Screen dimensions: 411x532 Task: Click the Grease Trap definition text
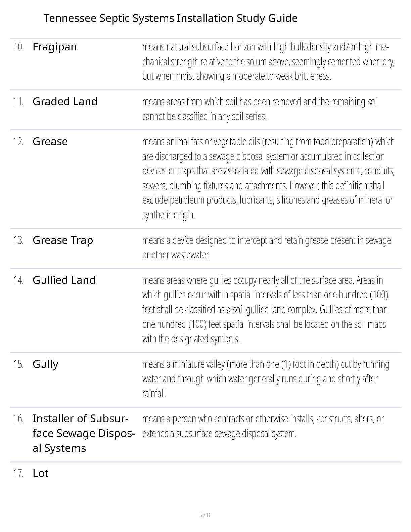(266, 248)
